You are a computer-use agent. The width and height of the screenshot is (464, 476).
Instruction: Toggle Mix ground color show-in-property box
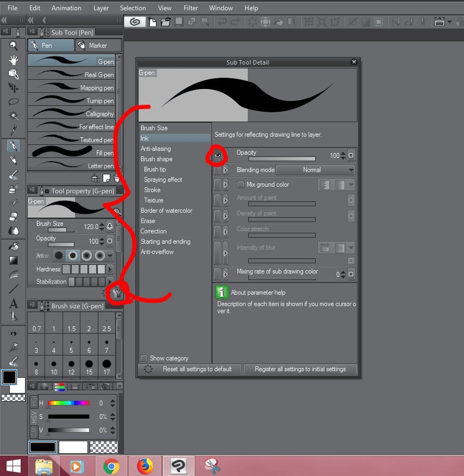[217, 185]
